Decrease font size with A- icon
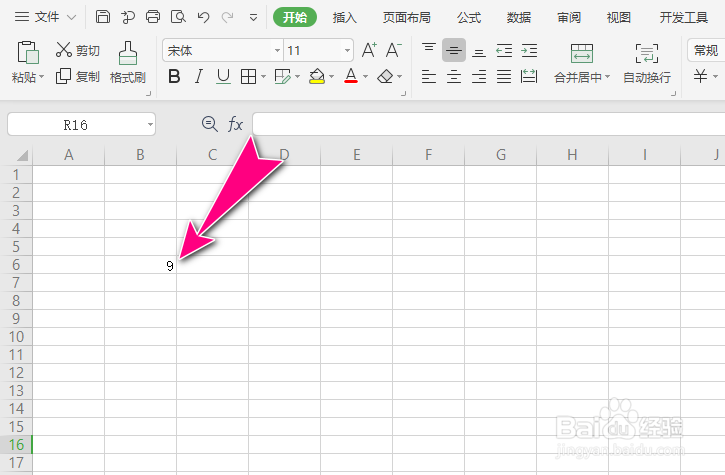 tap(393, 50)
